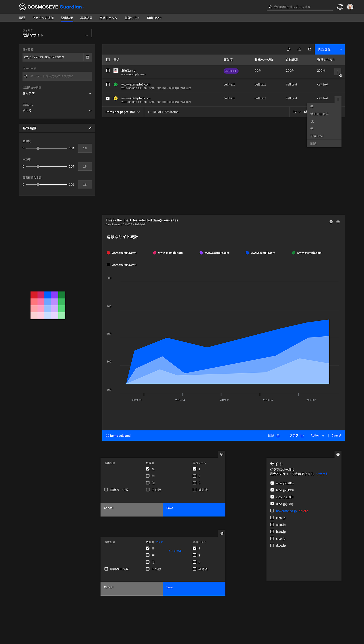Click the COSMOSEYE eye logo
The height and width of the screenshot is (644, 364).
tap(22, 7)
